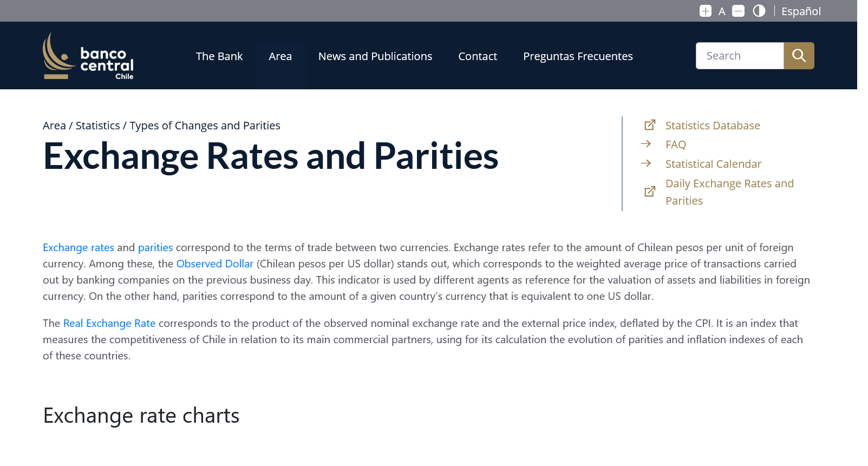Image resolution: width=868 pixels, height=466 pixels.
Task: Click the increase font size plus icon
Action: tap(705, 11)
